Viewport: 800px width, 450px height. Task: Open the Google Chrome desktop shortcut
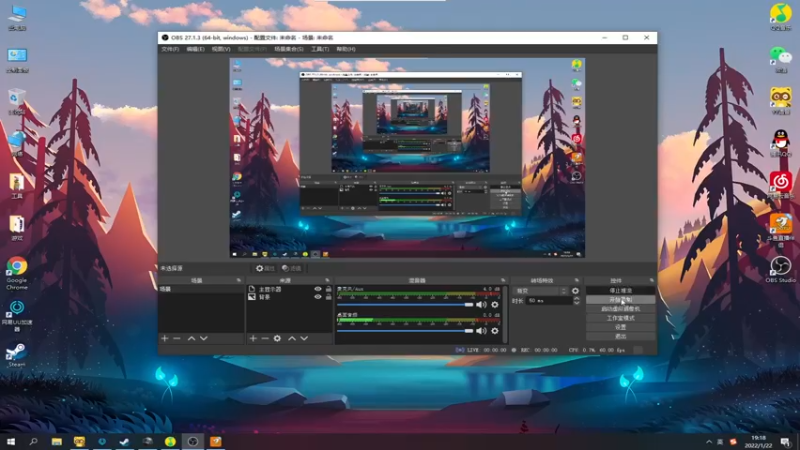(17, 272)
